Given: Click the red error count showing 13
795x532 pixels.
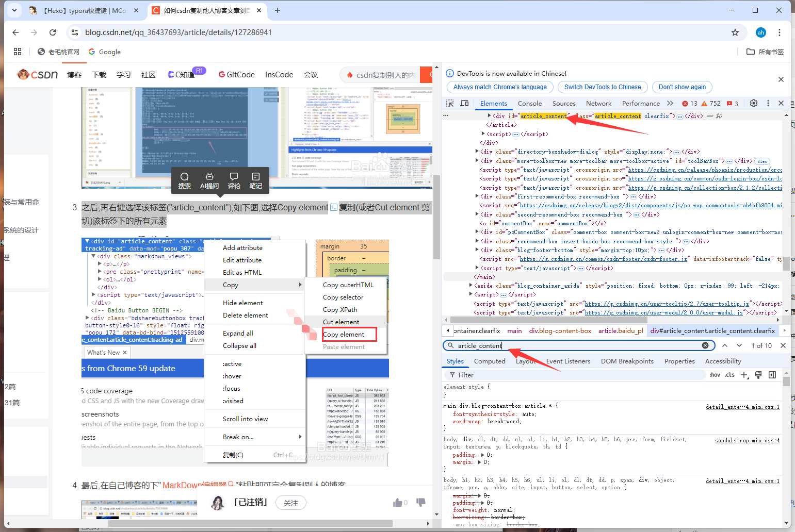Looking at the screenshot, I should [x=690, y=103].
